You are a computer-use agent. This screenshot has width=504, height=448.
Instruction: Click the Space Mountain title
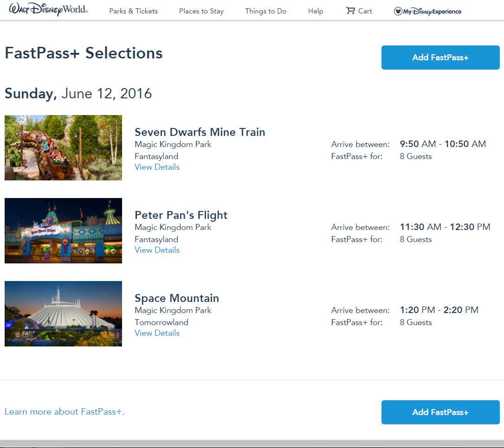point(177,298)
